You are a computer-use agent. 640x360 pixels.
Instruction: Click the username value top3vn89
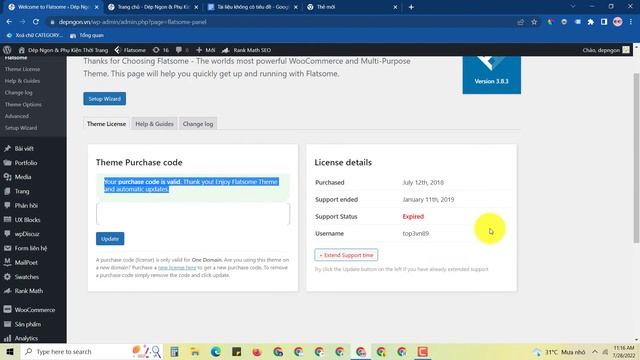click(x=416, y=233)
